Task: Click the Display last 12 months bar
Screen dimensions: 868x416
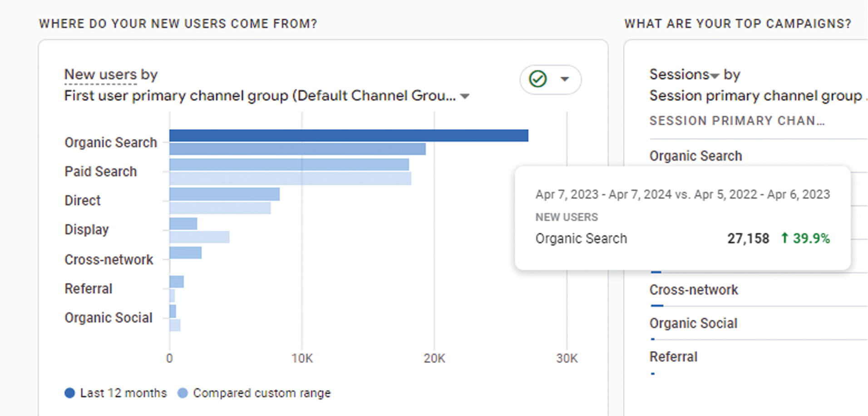Action: [183, 223]
